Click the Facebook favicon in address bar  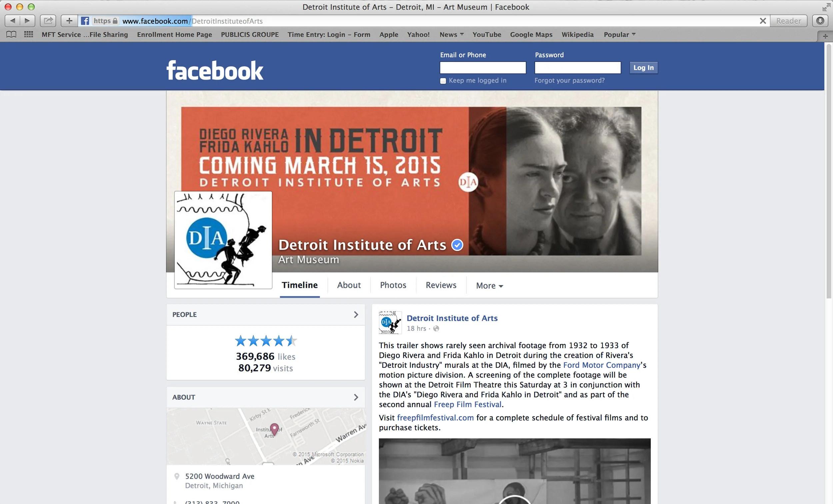pos(85,21)
